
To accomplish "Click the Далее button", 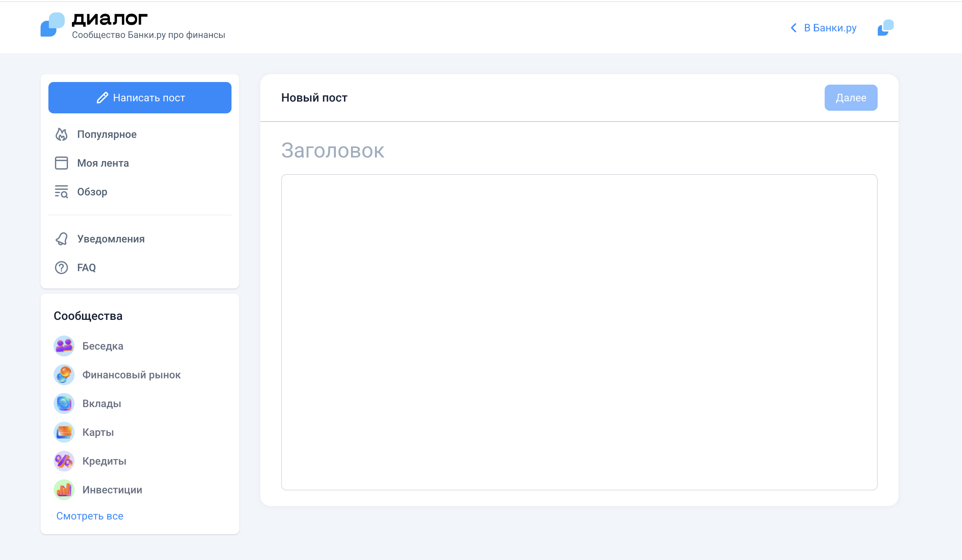I will tap(850, 98).
